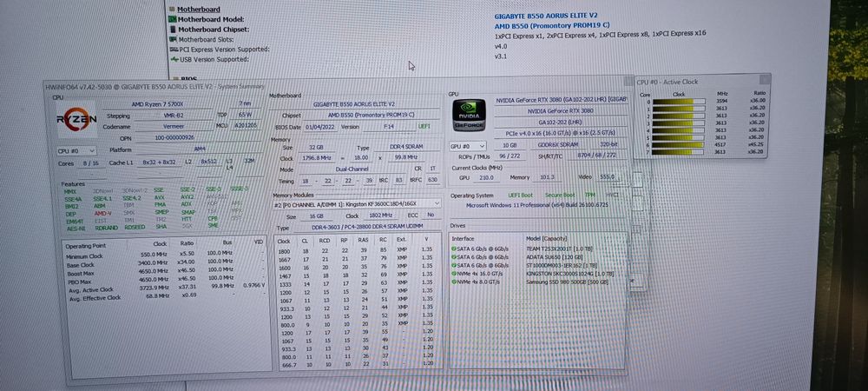Click the PCIe v4.0 x16 link field
Viewport: 868px width, 391px height.
559,134
